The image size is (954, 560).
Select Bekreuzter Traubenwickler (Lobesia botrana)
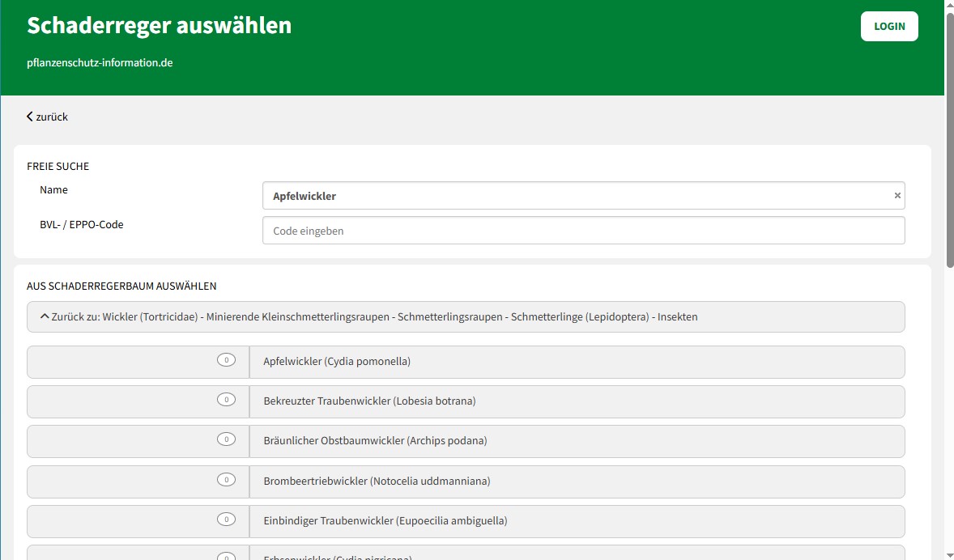click(369, 401)
